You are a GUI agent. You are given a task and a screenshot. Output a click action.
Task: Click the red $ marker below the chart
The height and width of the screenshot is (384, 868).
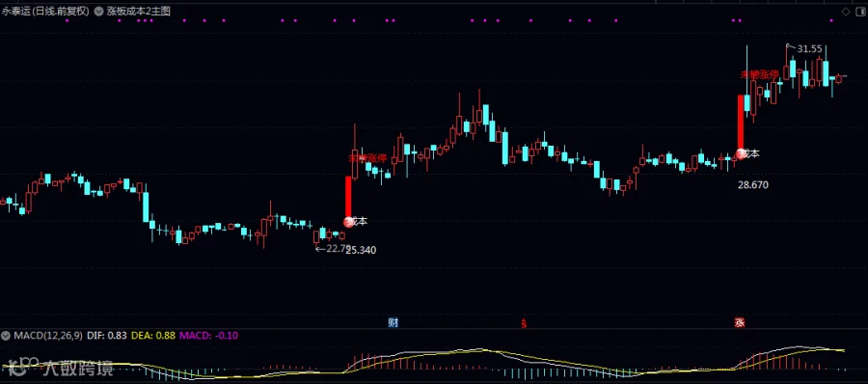523,323
